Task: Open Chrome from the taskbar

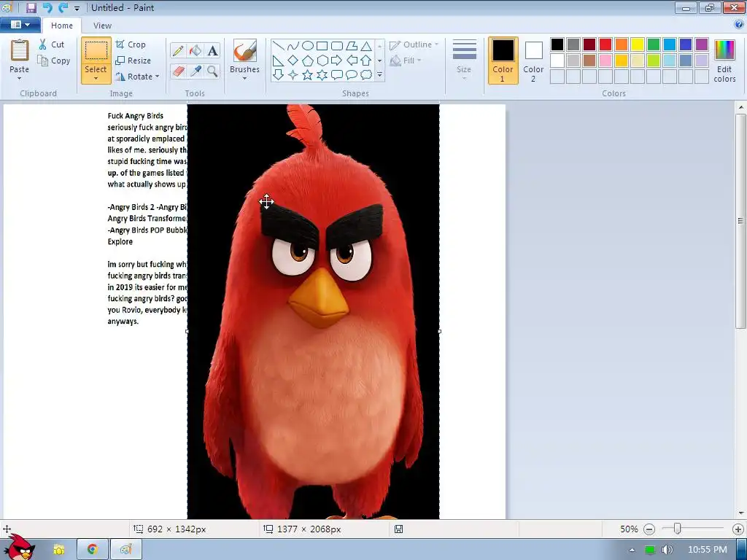Action: coord(93,550)
